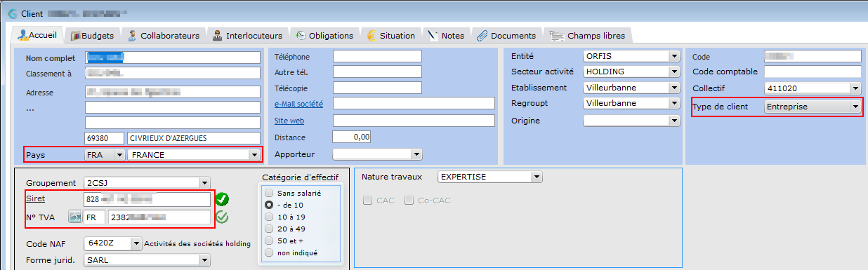Image resolution: width=868 pixels, height=270 pixels.
Task: Open the Forme jurid. SARL dropdown
Action: click(x=204, y=260)
